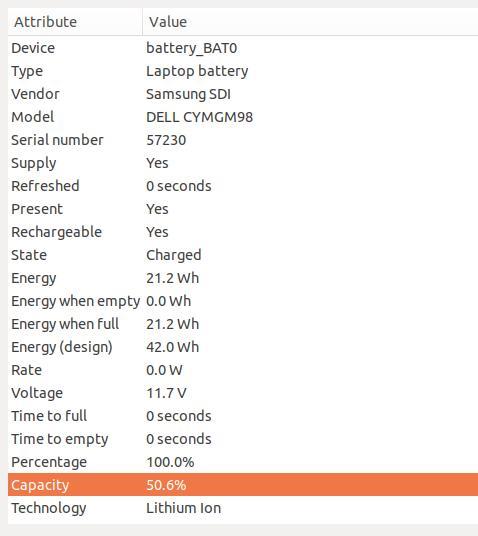
Task: Select the Technology Lithium Ion row
Action: click(x=243, y=508)
